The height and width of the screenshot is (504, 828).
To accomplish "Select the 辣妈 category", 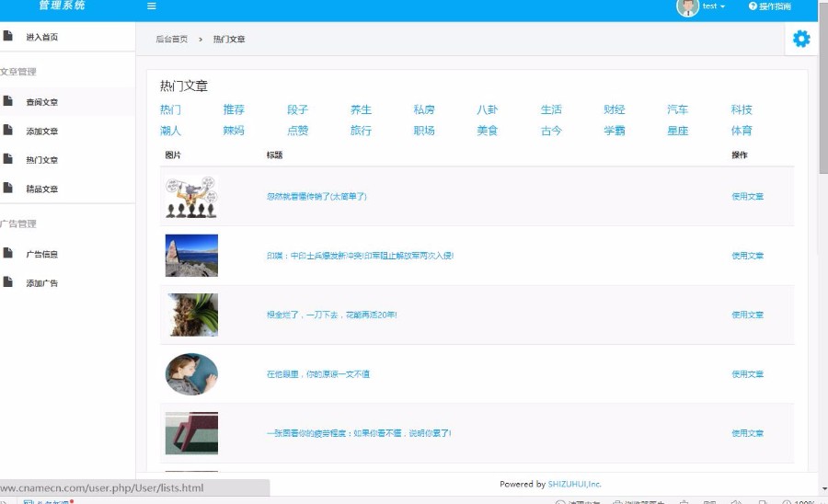I will 234,131.
